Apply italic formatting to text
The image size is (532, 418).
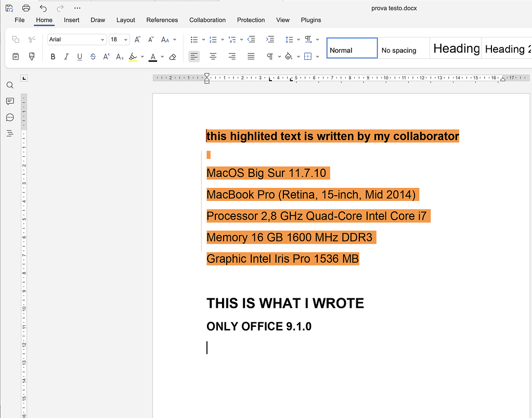66,56
